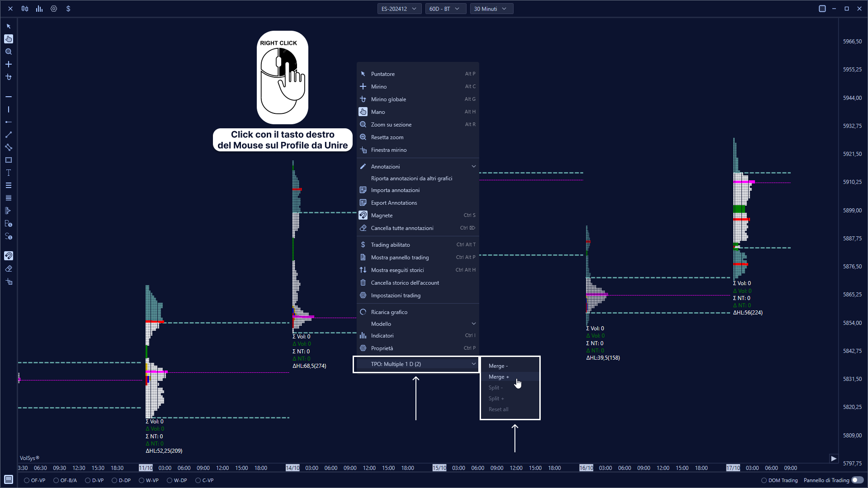The width and height of the screenshot is (868, 488).
Task: Choose Indicatori in context menu
Action: [x=418, y=336]
